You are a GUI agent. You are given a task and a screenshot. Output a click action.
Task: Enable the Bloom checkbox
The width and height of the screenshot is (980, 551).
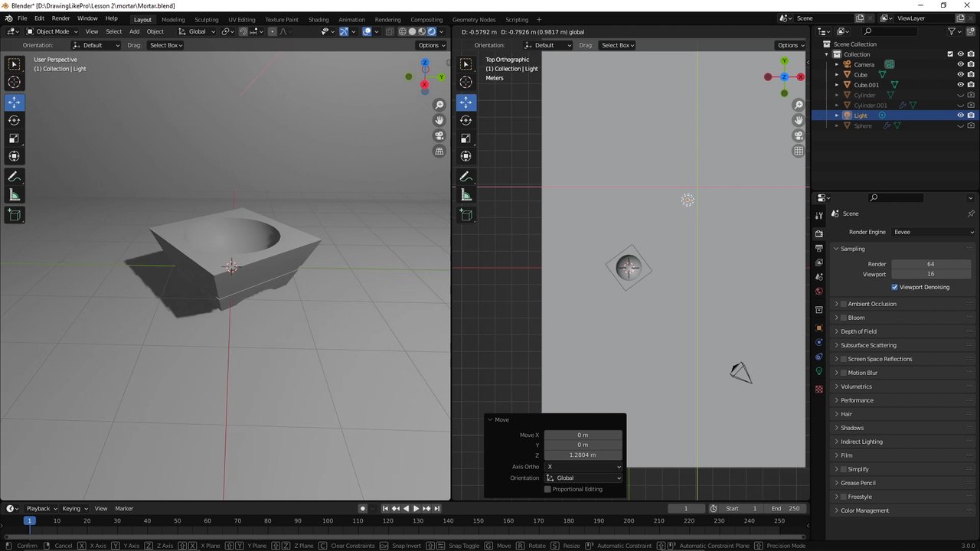(844, 318)
